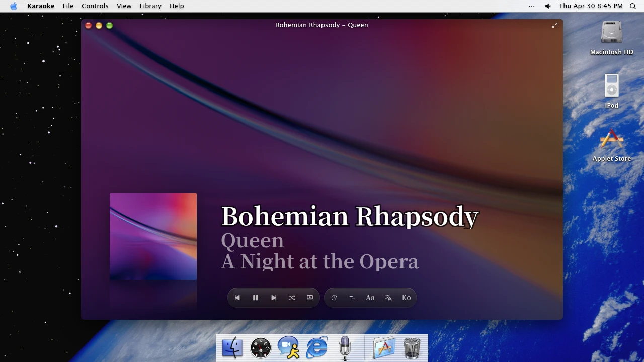
Task: Skip to the next track
Action: [274, 298]
